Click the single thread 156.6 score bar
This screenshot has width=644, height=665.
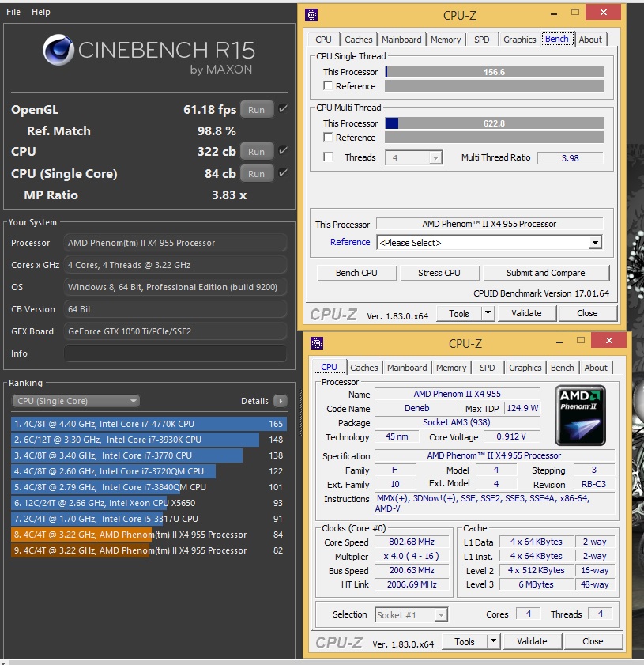(x=494, y=72)
